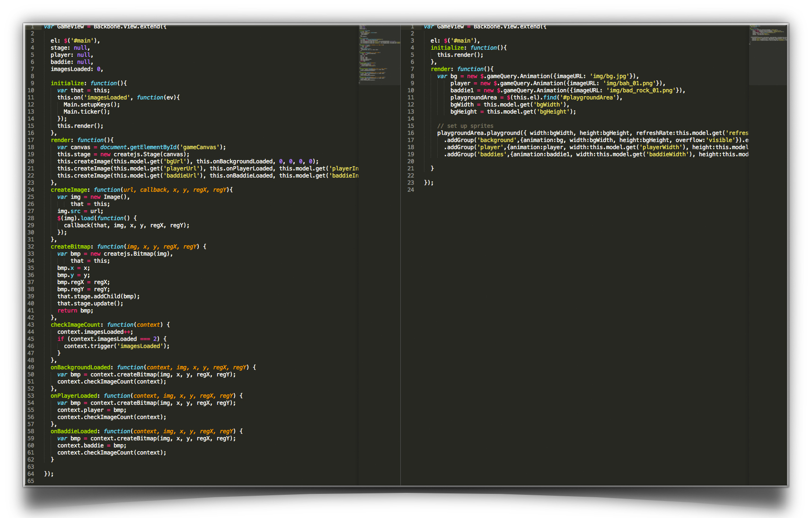Click the '// set up sprites' comment

click(465, 126)
